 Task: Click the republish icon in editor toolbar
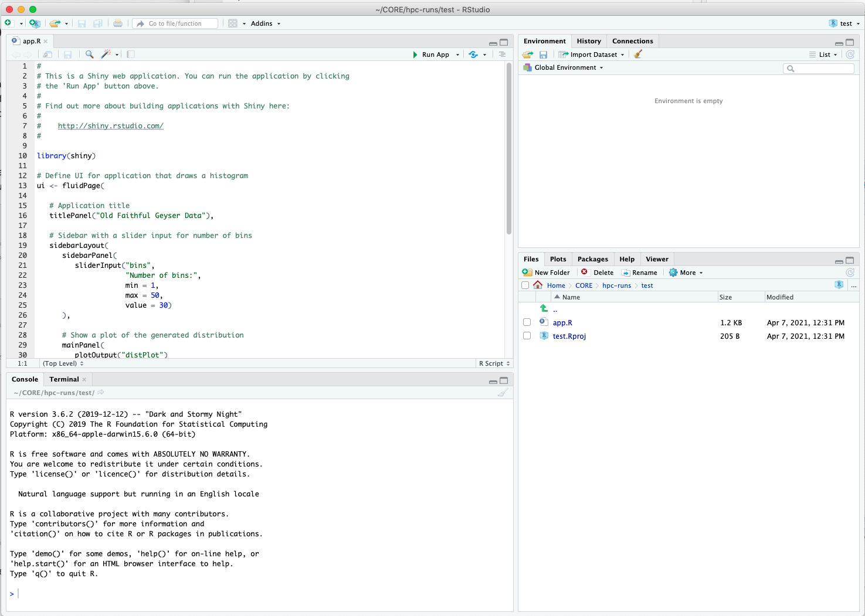tap(473, 55)
